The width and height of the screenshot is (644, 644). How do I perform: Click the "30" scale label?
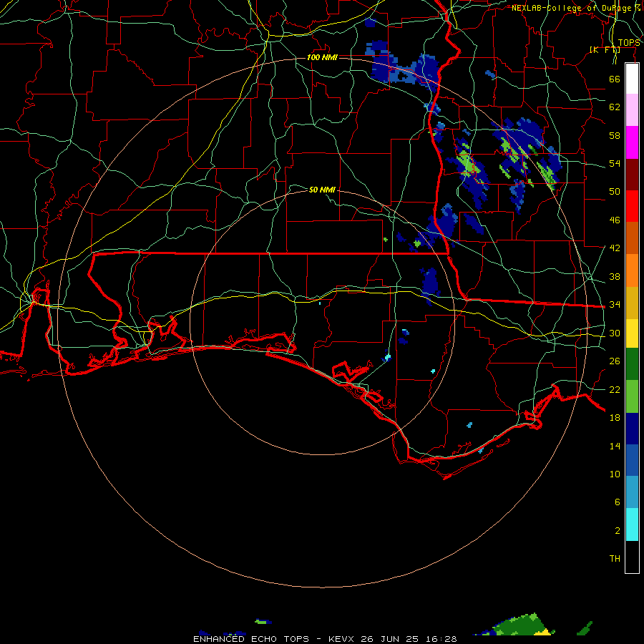point(615,333)
